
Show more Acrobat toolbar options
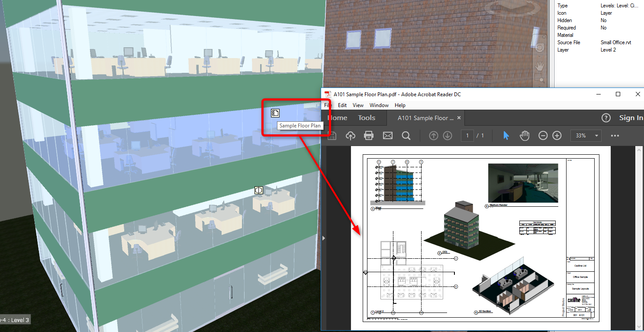[615, 136]
